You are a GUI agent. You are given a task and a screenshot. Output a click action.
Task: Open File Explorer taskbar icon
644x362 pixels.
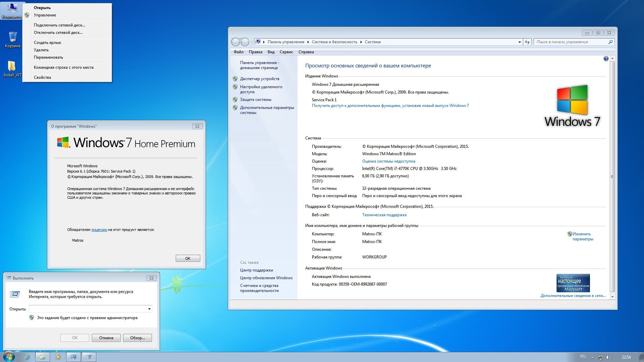tap(43, 357)
